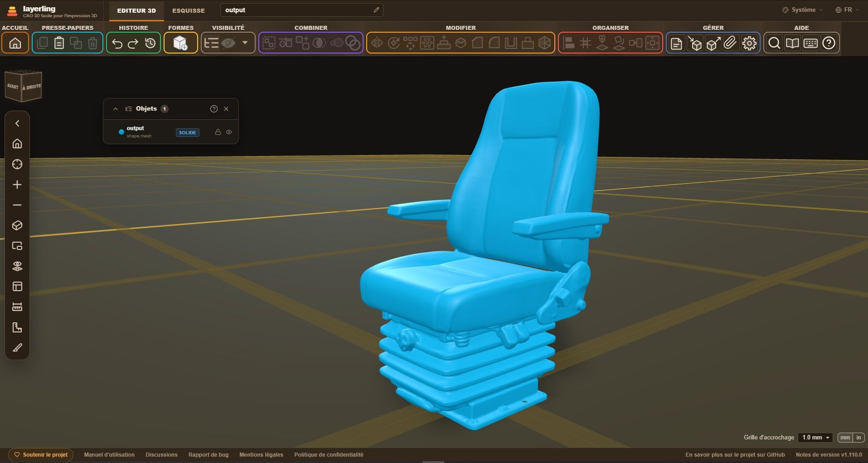Collapse the left sidebar with the arrow
868x463 pixels.
pyautogui.click(x=17, y=123)
